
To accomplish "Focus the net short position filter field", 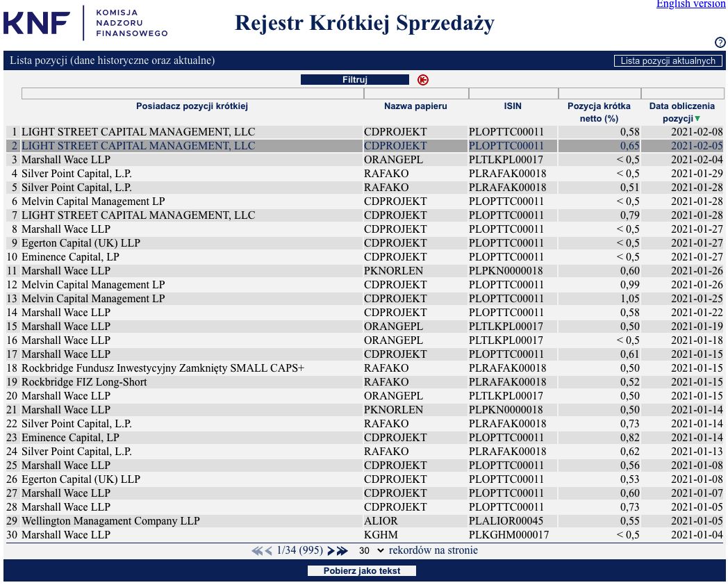I will (x=599, y=93).
